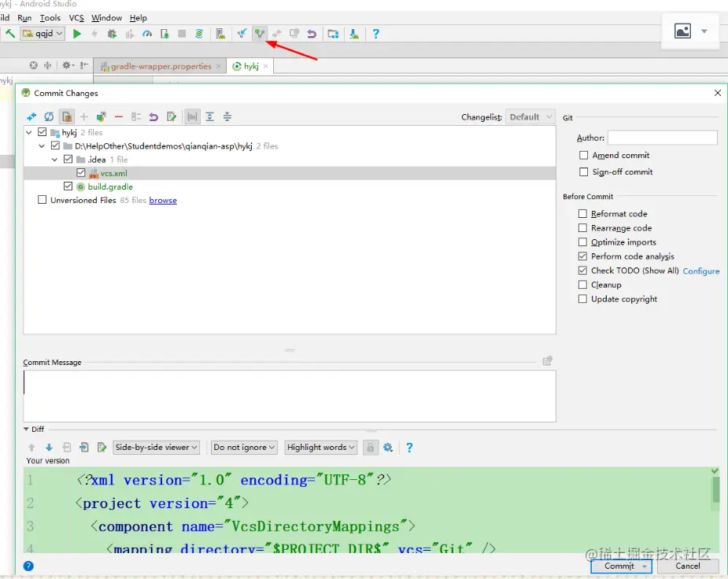Open the Commit button dropdown arrow
The height and width of the screenshot is (579, 728).
[645, 566]
